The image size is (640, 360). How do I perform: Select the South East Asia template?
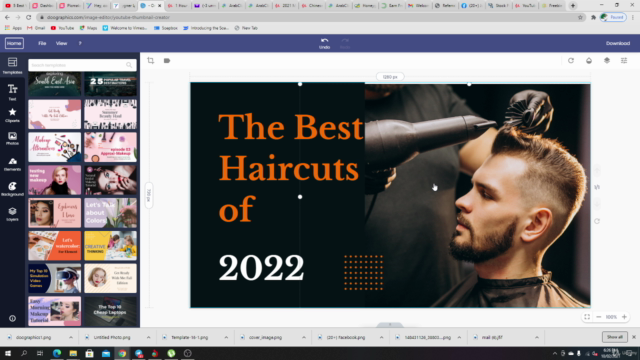tap(55, 84)
